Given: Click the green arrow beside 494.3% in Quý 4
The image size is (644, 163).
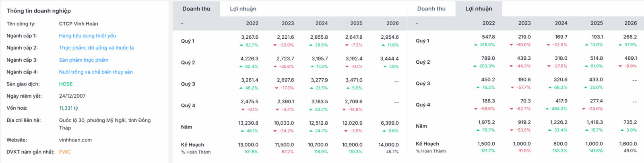Looking at the screenshot, I should [547, 109].
